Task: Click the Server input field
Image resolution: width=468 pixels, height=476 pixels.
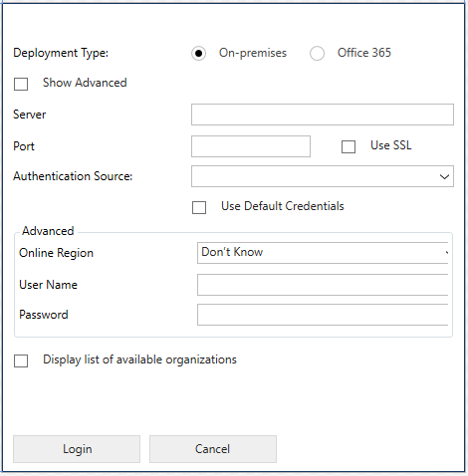Action: click(x=323, y=115)
